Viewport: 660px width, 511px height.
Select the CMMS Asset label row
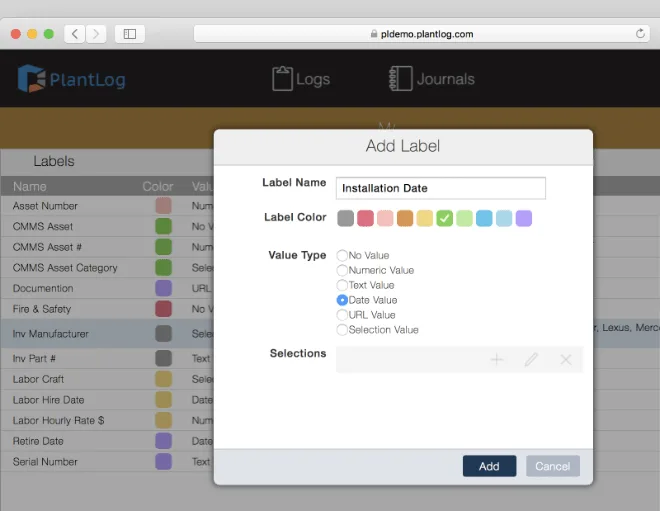(x=107, y=226)
